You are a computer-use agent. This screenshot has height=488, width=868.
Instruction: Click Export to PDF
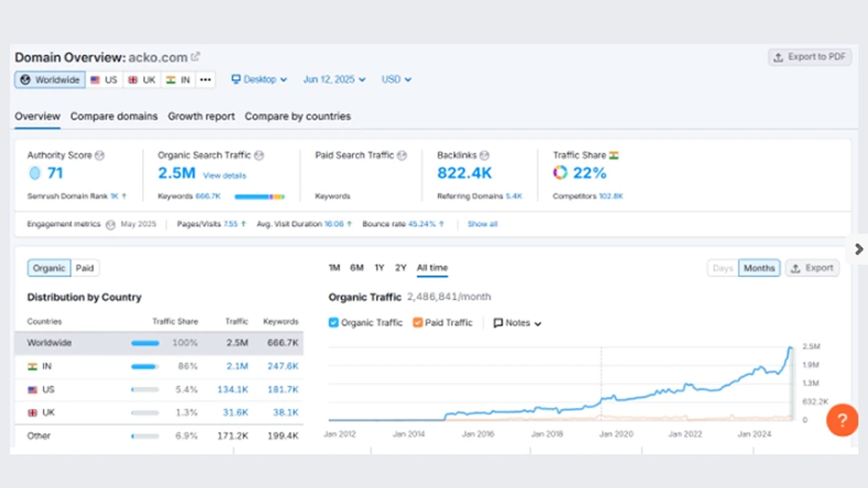[x=810, y=57]
